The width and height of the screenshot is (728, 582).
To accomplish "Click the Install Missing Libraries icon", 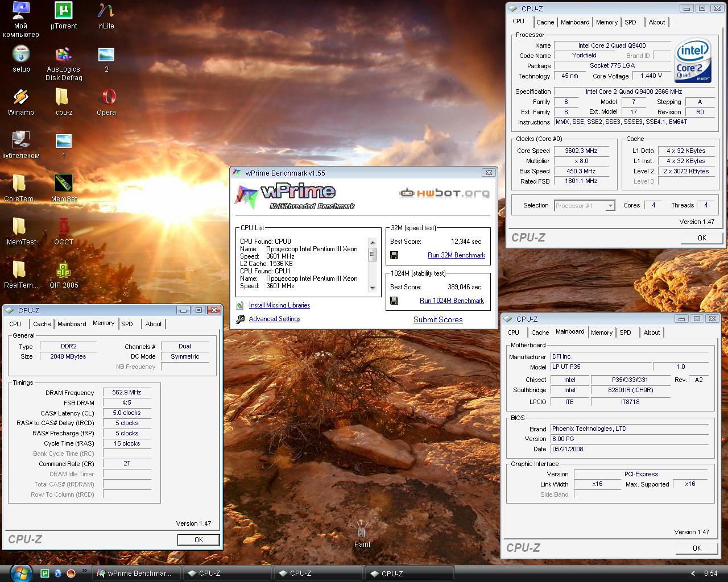I will (240, 306).
